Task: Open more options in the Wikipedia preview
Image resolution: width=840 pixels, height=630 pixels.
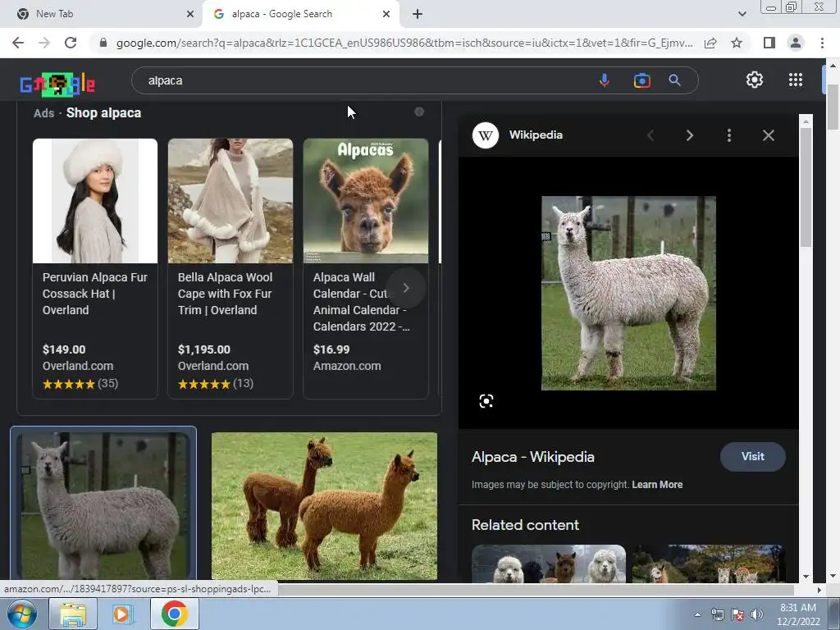Action: click(x=728, y=135)
